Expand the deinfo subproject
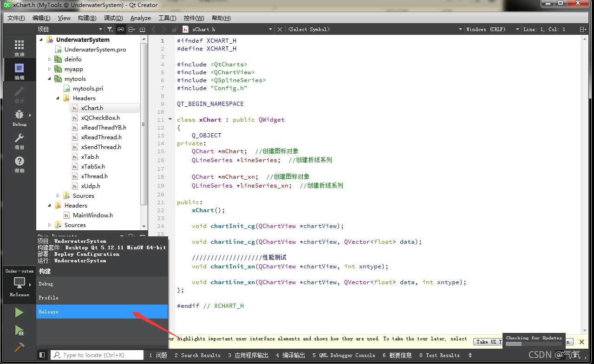Image resolution: width=594 pixels, height=364 pixels. pyautogui.click(x=49, y=59)
